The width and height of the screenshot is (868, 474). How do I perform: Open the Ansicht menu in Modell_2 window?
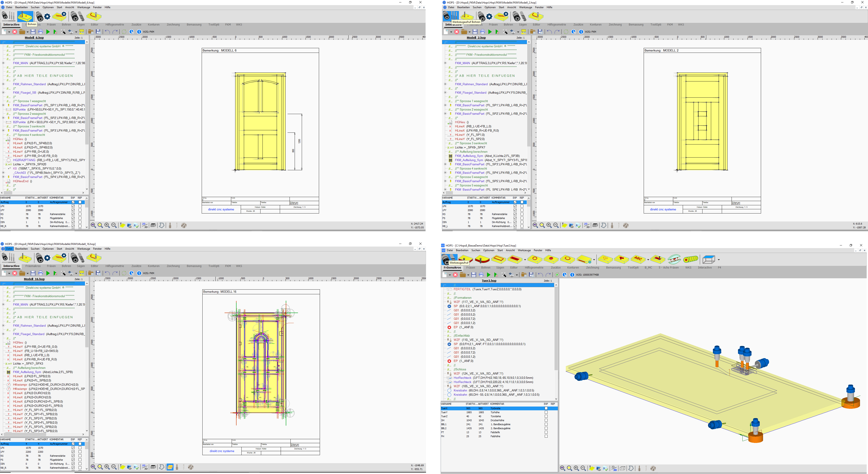511,7
